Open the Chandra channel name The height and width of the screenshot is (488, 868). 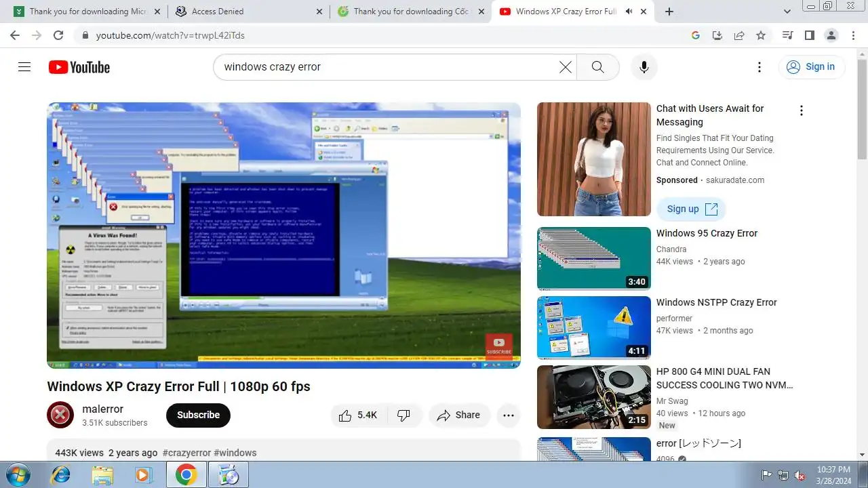[671, 249]
